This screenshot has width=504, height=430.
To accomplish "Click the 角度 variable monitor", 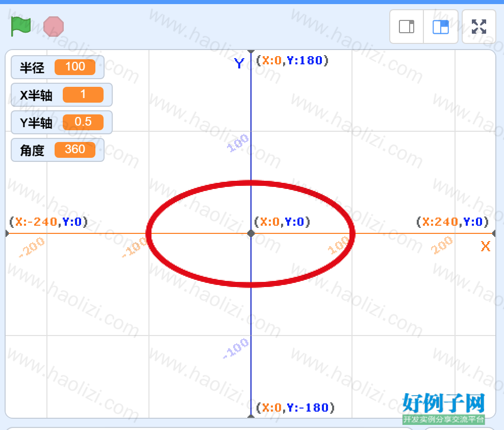I will click(x=58, y=150).
